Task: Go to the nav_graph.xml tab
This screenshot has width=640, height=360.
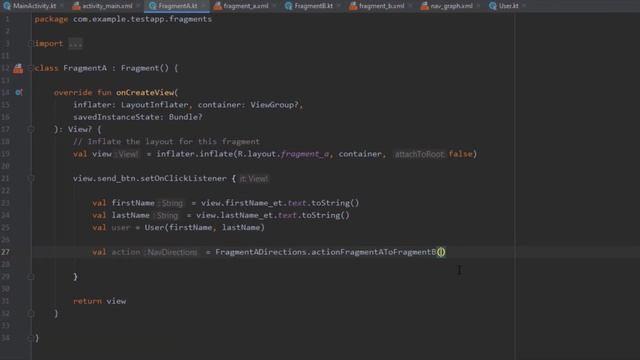Action: pos(447,6)
